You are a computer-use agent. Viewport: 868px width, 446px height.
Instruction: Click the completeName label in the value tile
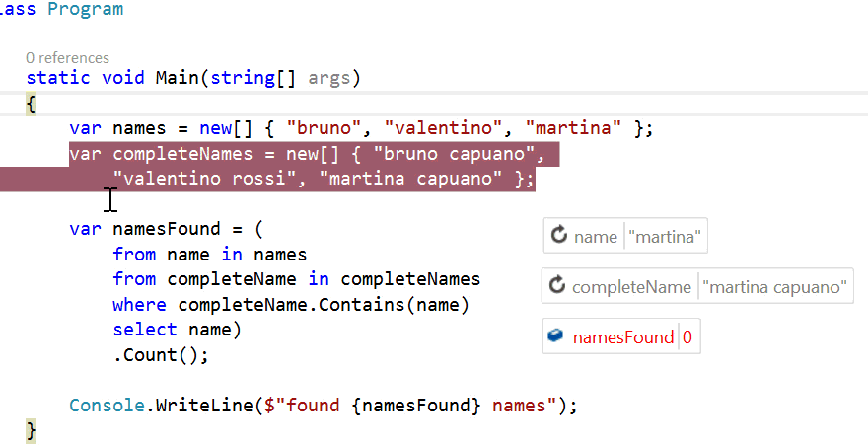631,287
